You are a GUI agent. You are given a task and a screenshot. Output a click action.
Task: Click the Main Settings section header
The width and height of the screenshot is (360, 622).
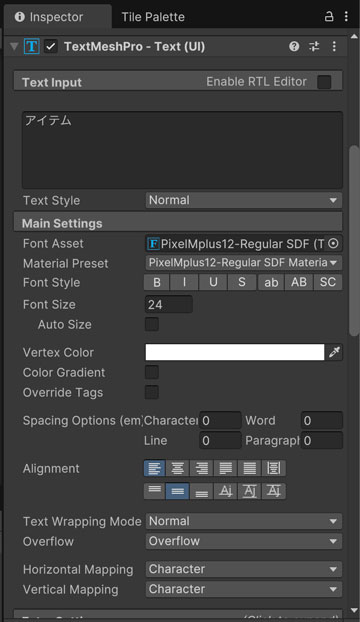coord(178,223)
